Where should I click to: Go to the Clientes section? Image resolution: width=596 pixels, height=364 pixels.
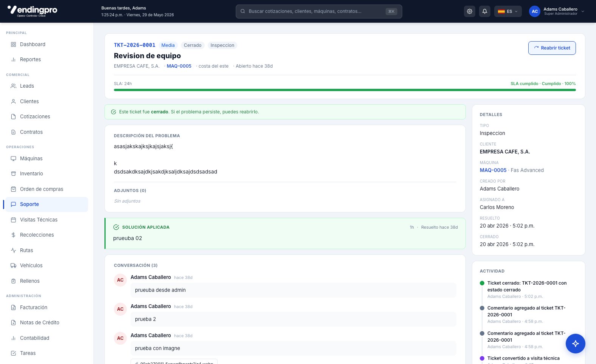(47, 102)
